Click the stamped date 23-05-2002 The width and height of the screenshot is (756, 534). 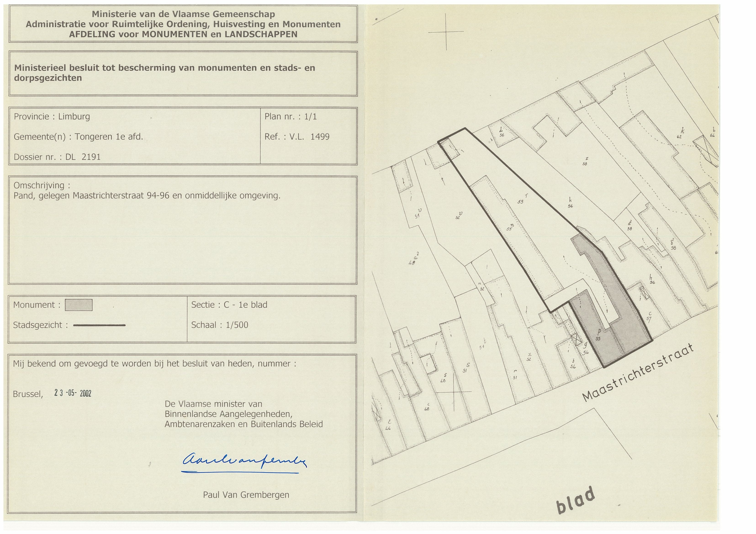[73, 393]
